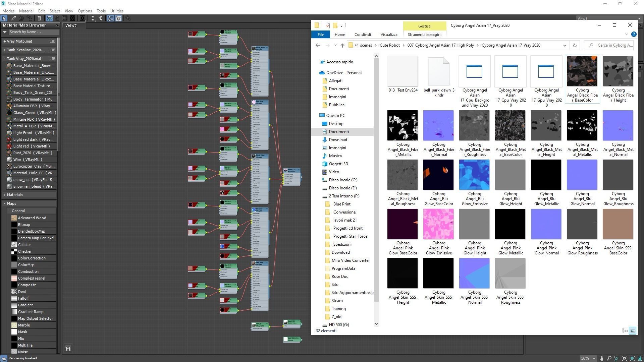Toggle the Parameter Editor panel button

pos(118,18)
